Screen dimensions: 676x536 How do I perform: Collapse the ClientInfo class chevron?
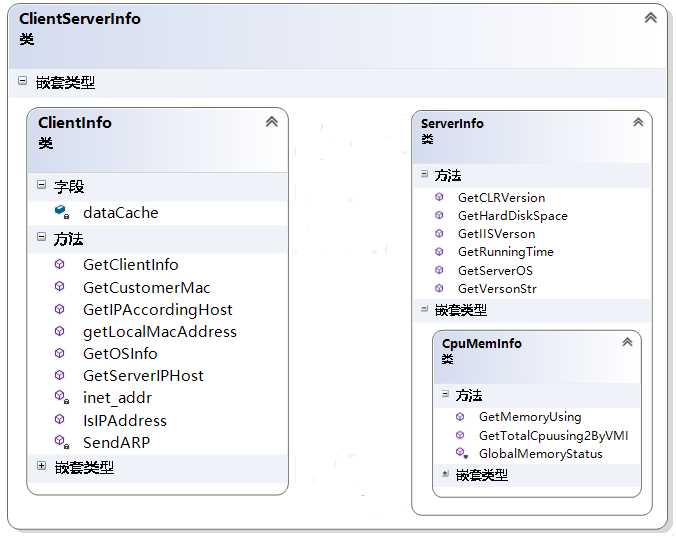point(271,122)
